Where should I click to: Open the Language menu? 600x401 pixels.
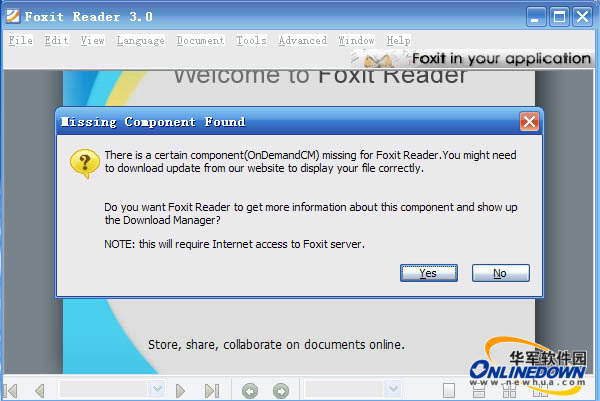pos(140,40)
